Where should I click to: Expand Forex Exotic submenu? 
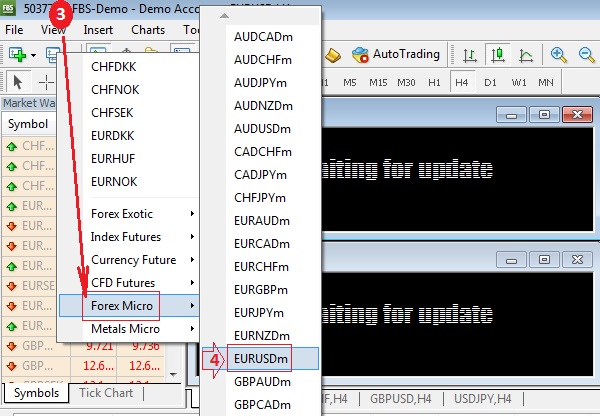pyautogui.click(x=129, y=214)
